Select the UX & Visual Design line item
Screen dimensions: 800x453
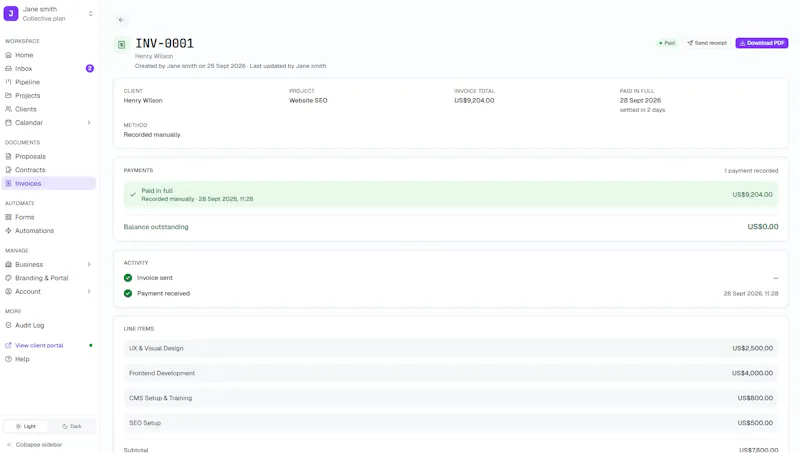451,348
